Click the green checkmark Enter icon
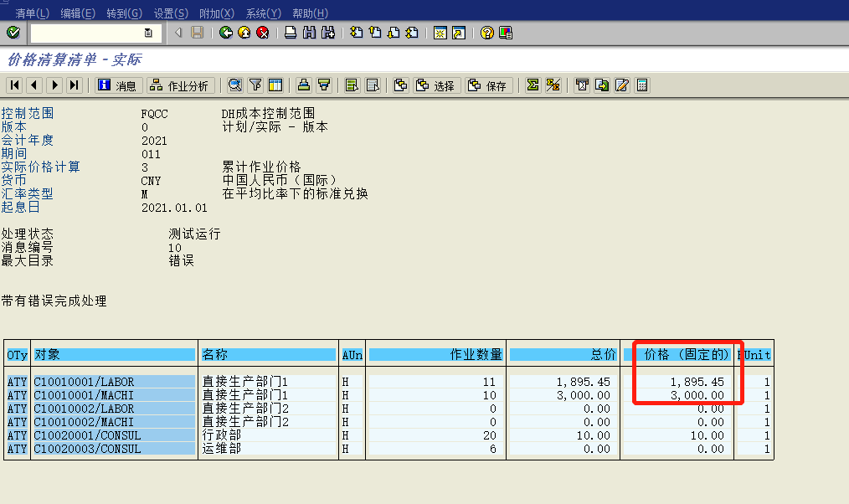The width and height of the screenshot is (849, 504). [x=13, y=33]
